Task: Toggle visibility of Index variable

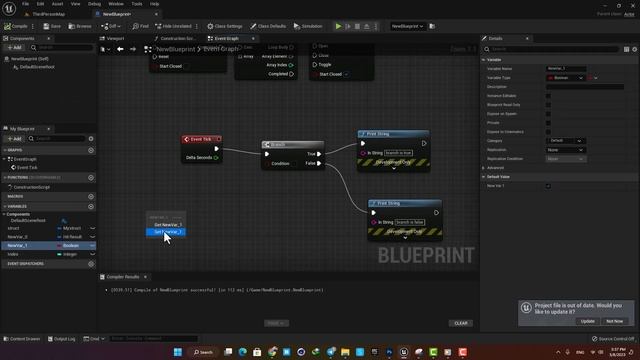Action: 93,254
